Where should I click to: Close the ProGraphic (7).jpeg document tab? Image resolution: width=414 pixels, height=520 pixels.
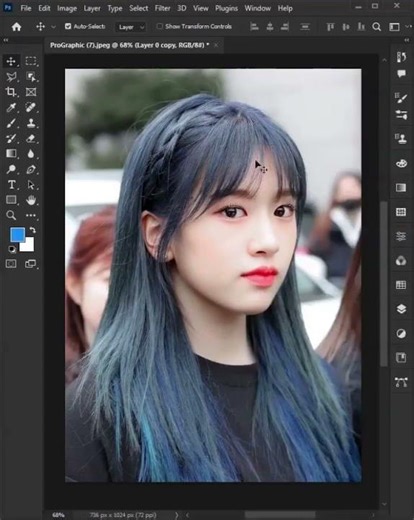(x=216, y=45)
